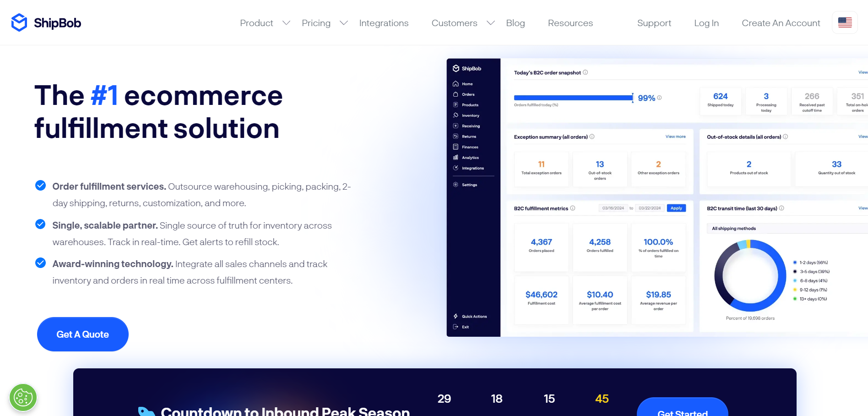Click the Inventory icon in dashboard sidebar
This screenshot has width=868, height=416.
(456, 115)
